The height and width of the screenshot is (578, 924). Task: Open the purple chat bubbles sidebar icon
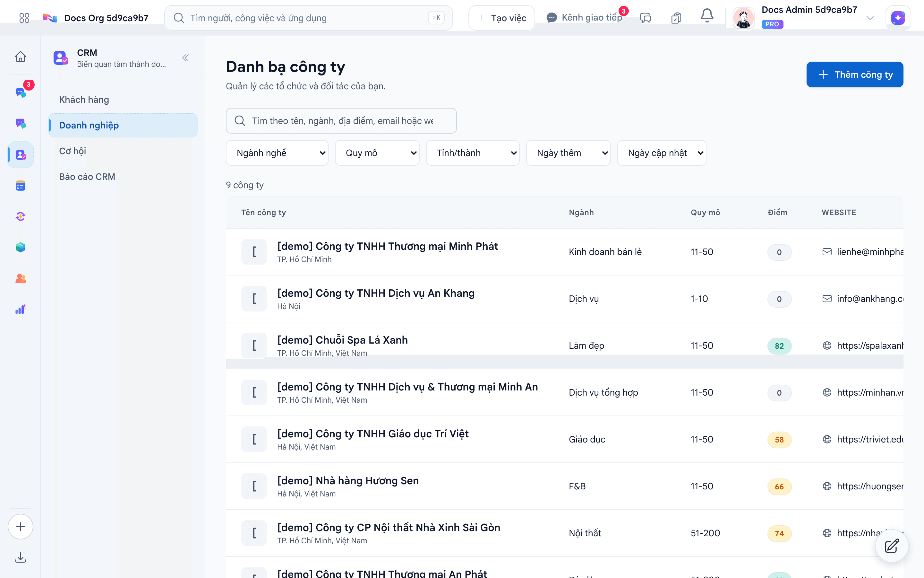21,124
